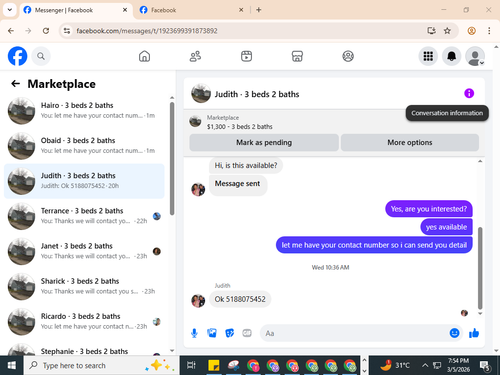Open Obaid 3 beds 2 baths conversation
Viewport: 500px width, 375px height.
pos(84,146)
